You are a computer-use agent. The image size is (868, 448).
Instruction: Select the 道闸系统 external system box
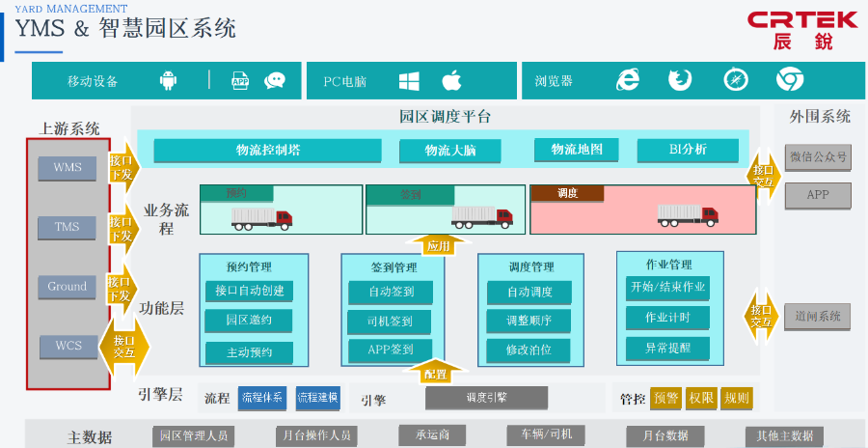tap(817, 317)
